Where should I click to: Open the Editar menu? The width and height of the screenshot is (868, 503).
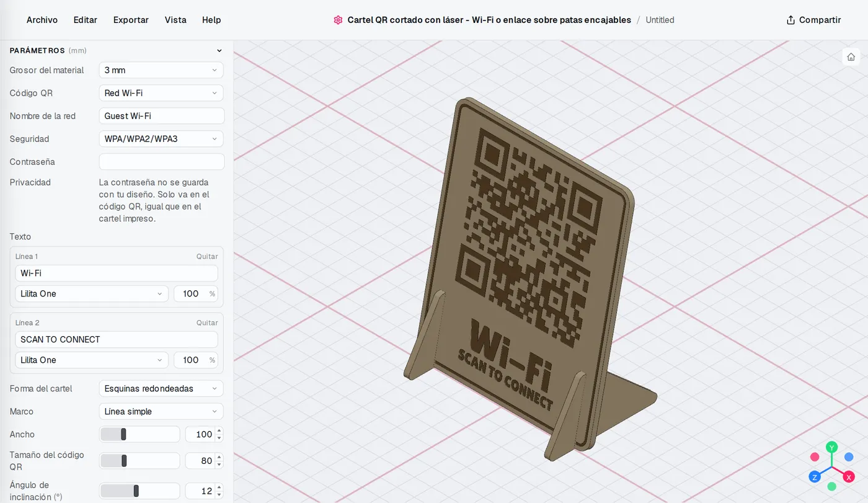pos(86,20)
